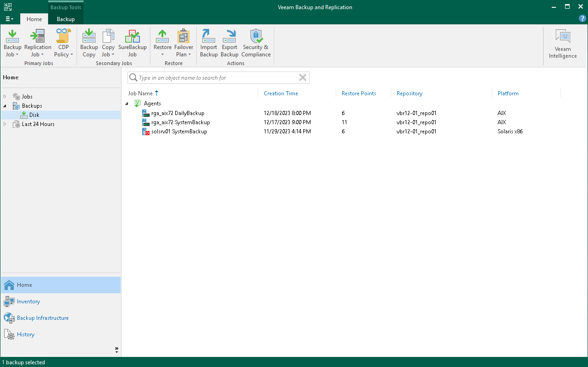Expand the Jobs tree node

tap(5, 96)
